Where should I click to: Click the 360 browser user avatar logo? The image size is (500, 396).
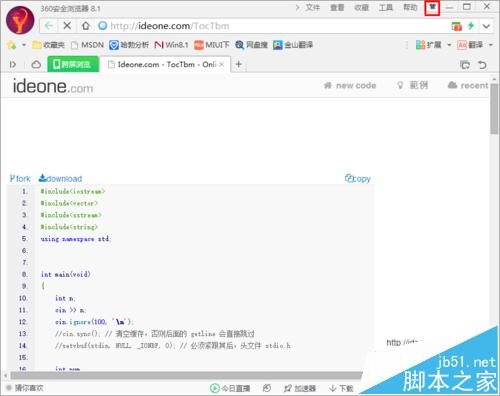[x=20, y=20]
